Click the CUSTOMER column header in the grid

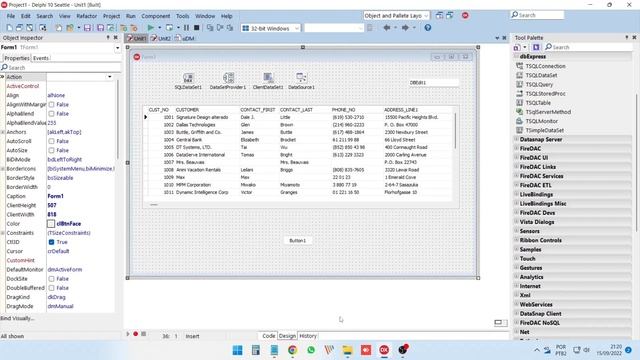pyautogui.click(x=187, y=110)
